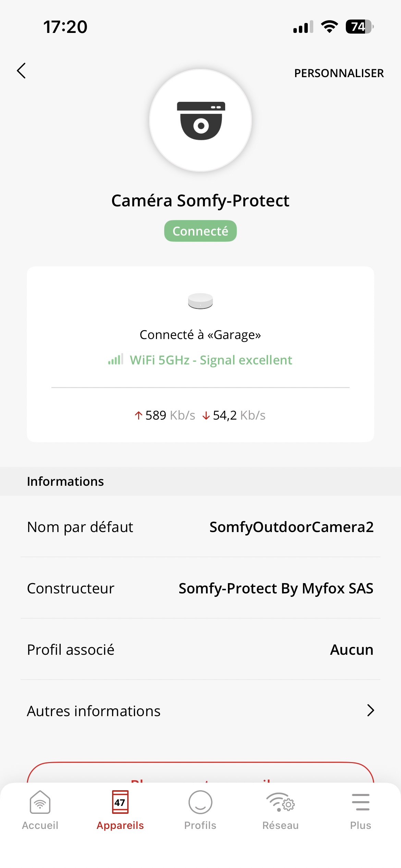Screen dimensions: 401x868
Task: Tap the green Connecté status badge
Action: click(200, 231)
